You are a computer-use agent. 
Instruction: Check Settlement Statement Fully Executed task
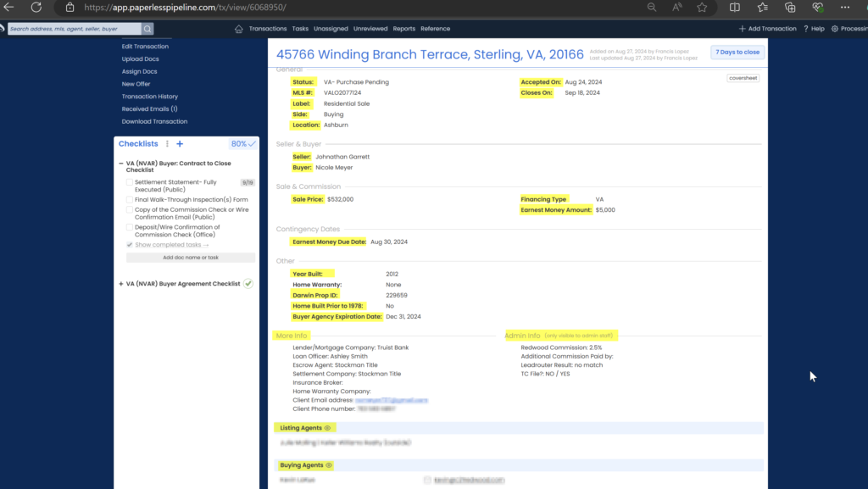click(x=130, y=182)
